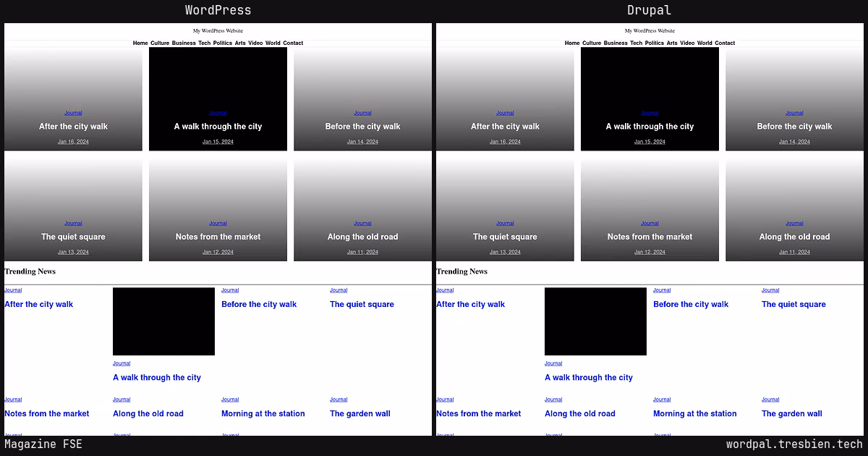Screen dimensions: 868x456
Task: Open black trending thumbnail in Drupal pane
Action: coord(595,321)
